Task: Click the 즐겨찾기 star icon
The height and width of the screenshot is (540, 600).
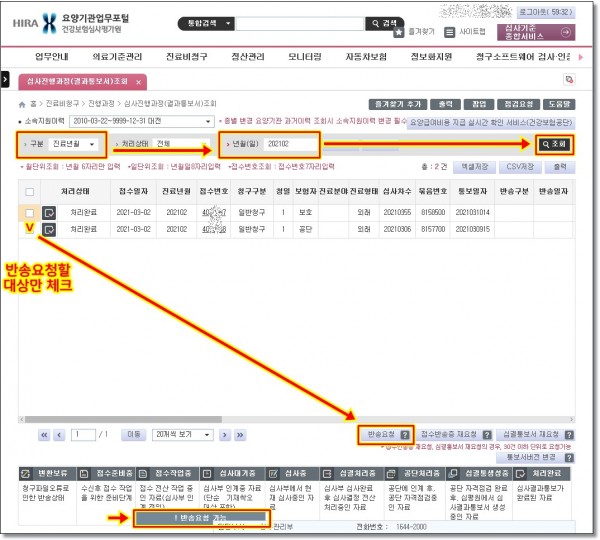Action: click(399, 31)
